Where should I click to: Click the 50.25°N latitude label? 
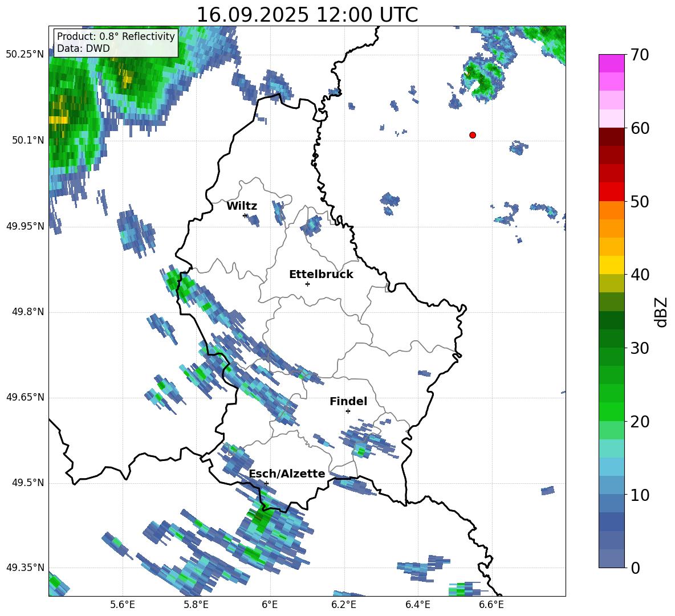click(25, 55)
